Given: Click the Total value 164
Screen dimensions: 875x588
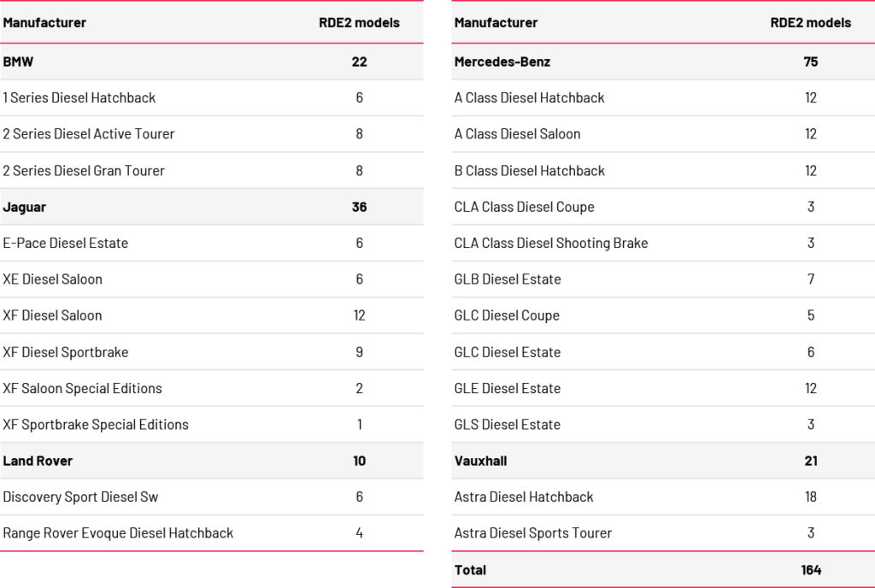Looking at the screenshot, I should click(811, 569).
